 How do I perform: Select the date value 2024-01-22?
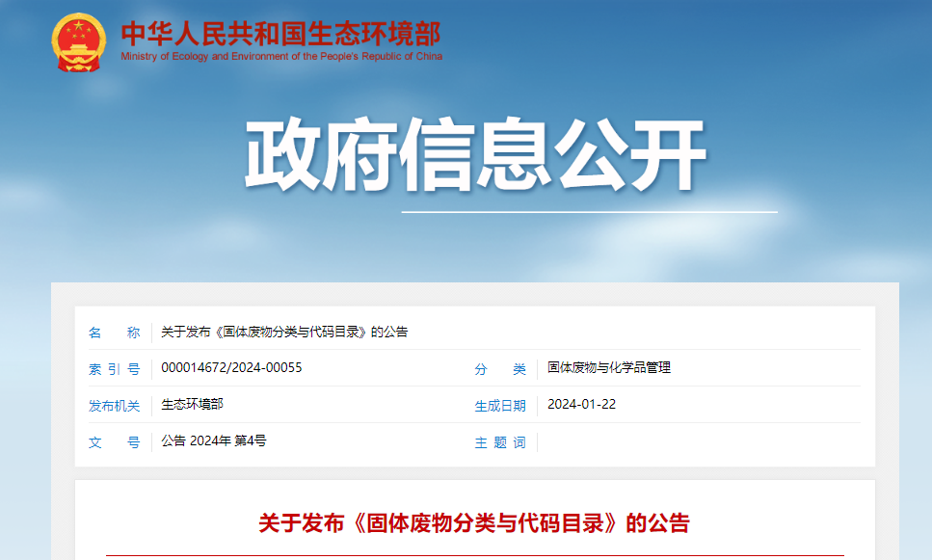[582, 405]
